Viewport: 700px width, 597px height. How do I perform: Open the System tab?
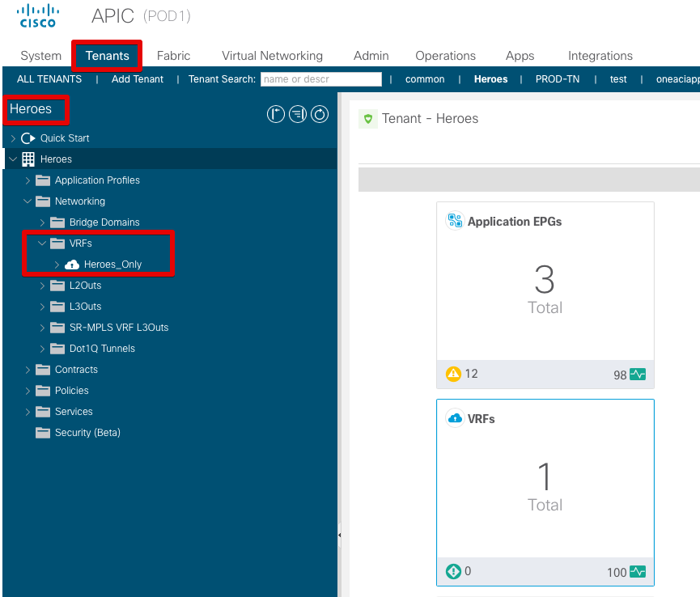pyautogui.click(x=41, y=56)
